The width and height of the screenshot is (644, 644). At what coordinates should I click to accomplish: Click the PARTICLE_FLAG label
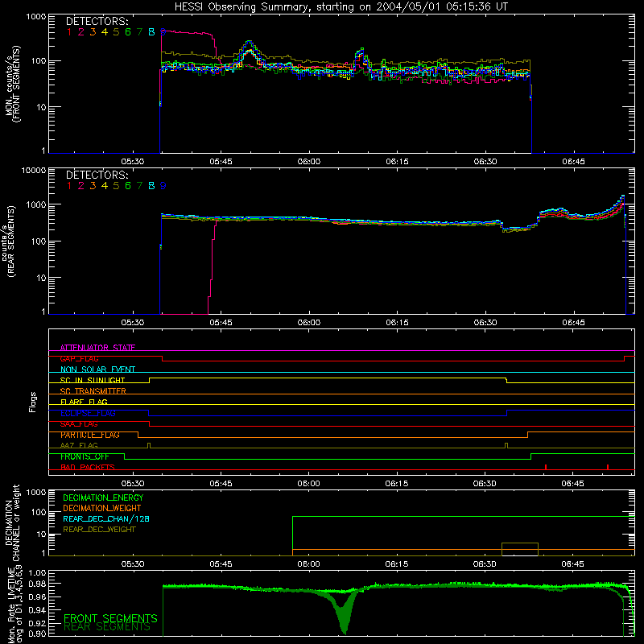click(x=90, y=435)
